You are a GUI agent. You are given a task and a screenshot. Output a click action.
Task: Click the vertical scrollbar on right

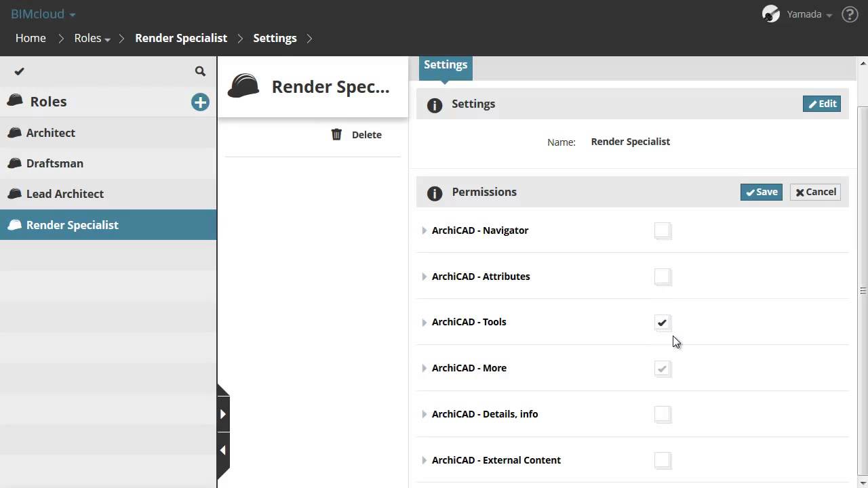[x=863, y=291]
